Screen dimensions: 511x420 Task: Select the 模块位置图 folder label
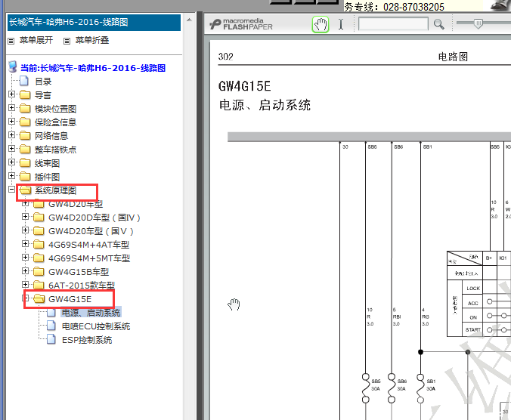55,109
